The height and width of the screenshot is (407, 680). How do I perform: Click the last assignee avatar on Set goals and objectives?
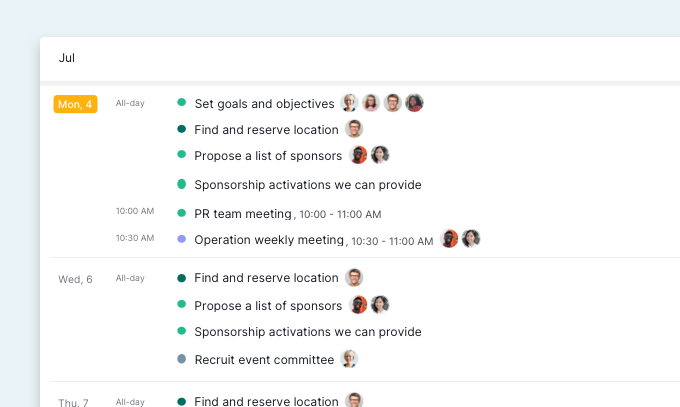(x=414, y=103)
